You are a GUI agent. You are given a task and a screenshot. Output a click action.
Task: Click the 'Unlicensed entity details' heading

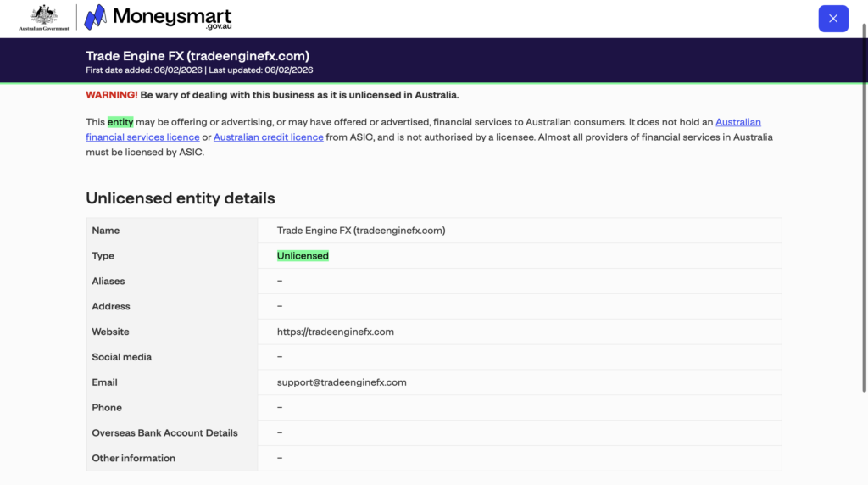coord(180,198)
